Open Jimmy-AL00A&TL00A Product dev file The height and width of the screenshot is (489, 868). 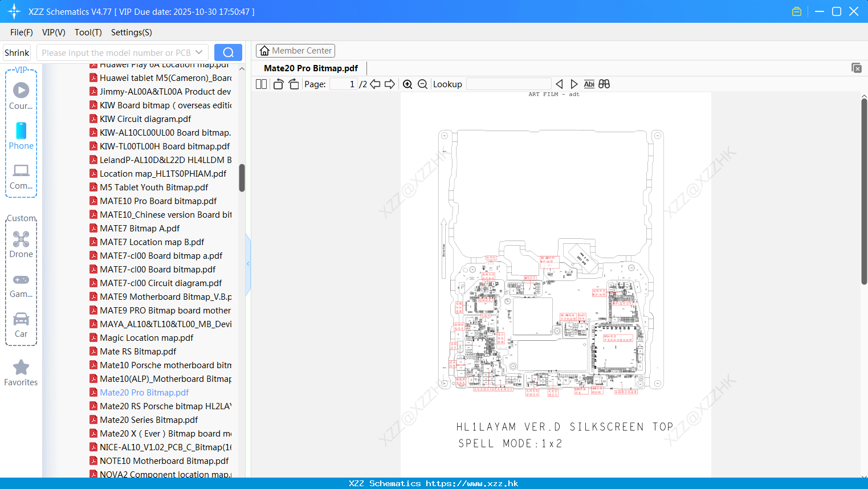(160, 92)
